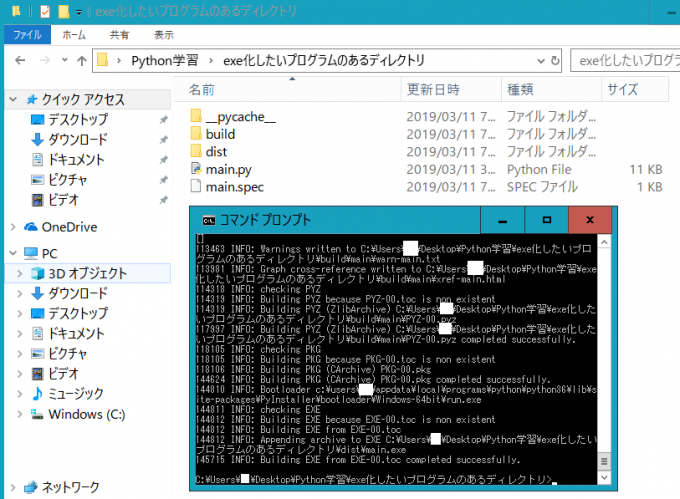Switch to the 共有 ribbon tab
The height and width of the screenshot is (499, 680).
119,34
